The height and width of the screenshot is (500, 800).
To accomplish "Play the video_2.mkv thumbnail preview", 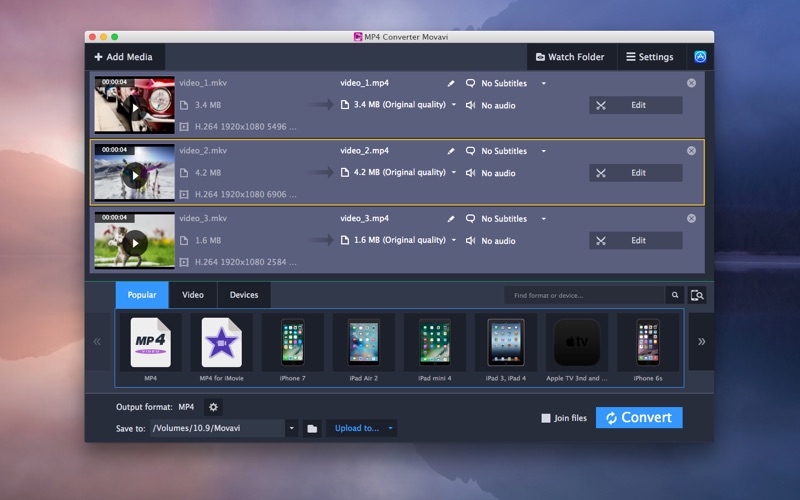I will [x=135, y=176].
